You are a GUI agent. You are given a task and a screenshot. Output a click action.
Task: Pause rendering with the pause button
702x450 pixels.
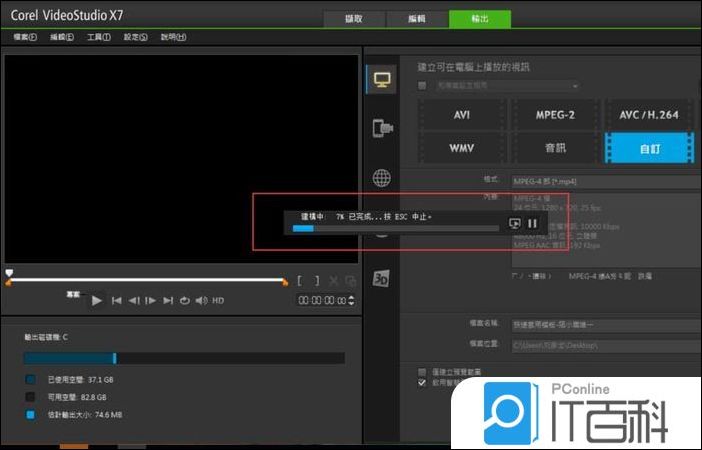pyautogui.click(x=533, y=223)
